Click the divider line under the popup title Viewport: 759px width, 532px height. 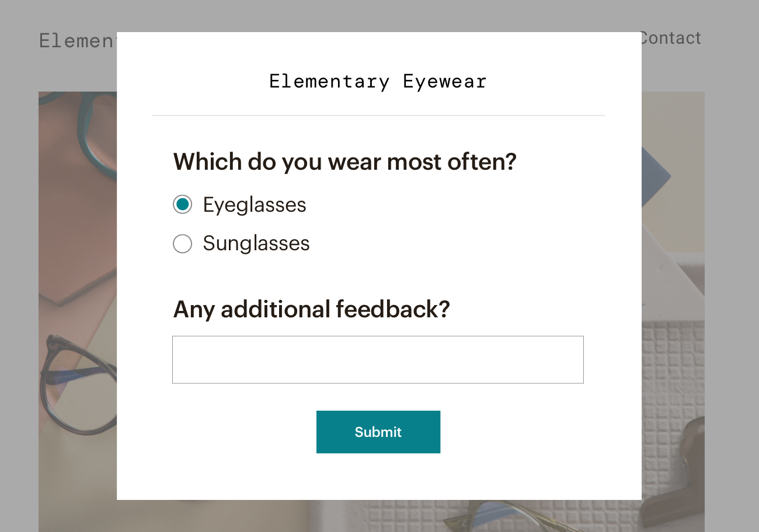(378, 116)
